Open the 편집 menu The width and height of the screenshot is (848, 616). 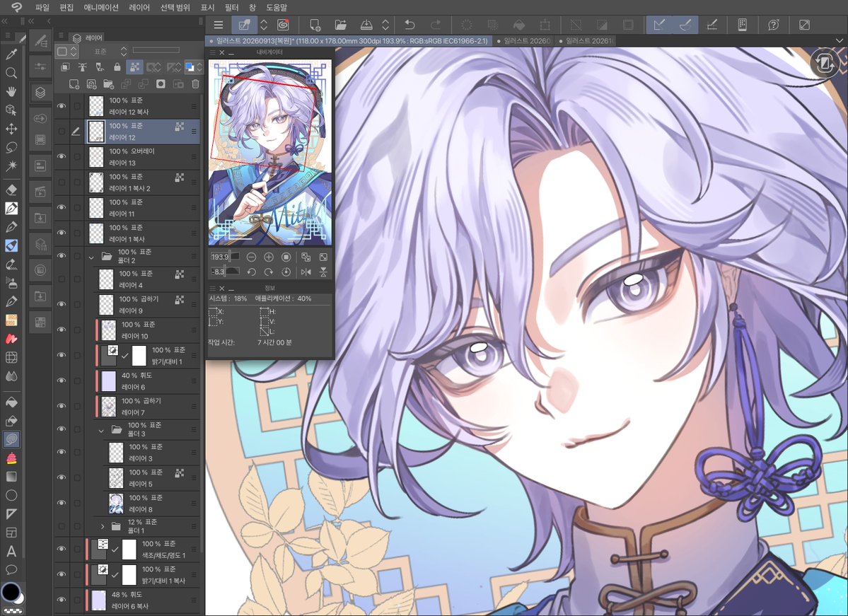click(x=66, y=8)
